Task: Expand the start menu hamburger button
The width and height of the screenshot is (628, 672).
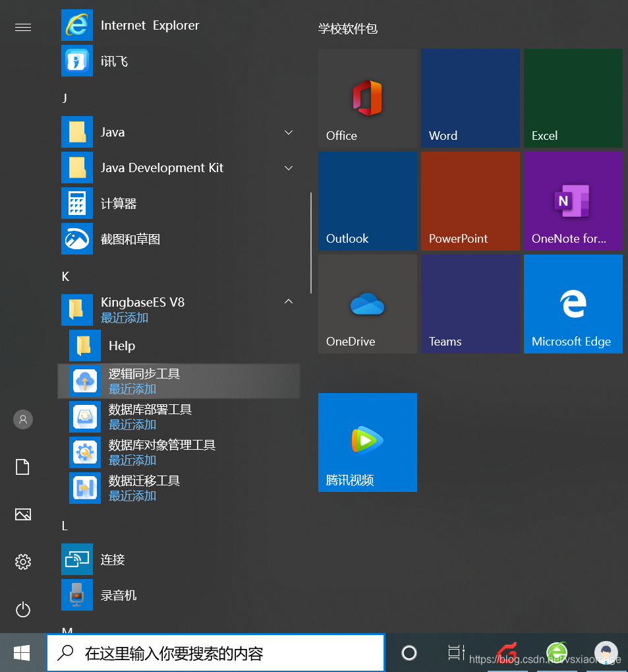Action: point(23,28)
